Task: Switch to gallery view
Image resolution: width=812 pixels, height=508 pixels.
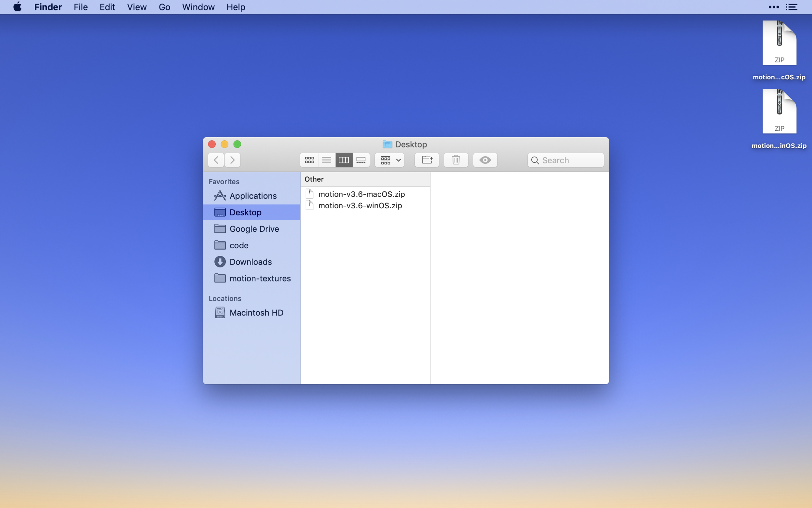Action: tap(361, 160)
